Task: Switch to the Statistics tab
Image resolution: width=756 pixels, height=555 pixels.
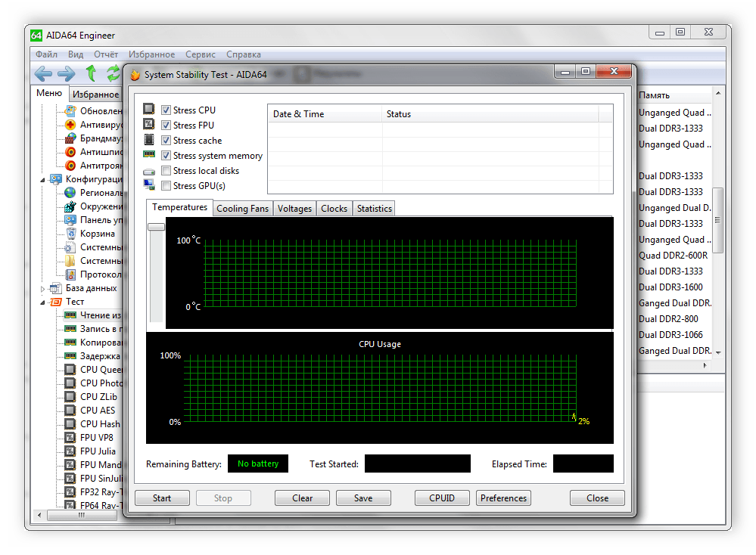Action: coord(374,209)
